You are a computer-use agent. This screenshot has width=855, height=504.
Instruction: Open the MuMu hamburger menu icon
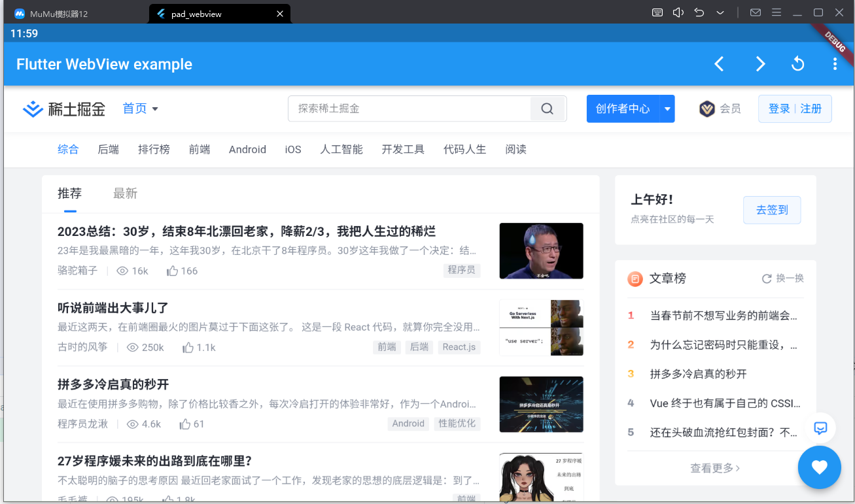[776, 12]
